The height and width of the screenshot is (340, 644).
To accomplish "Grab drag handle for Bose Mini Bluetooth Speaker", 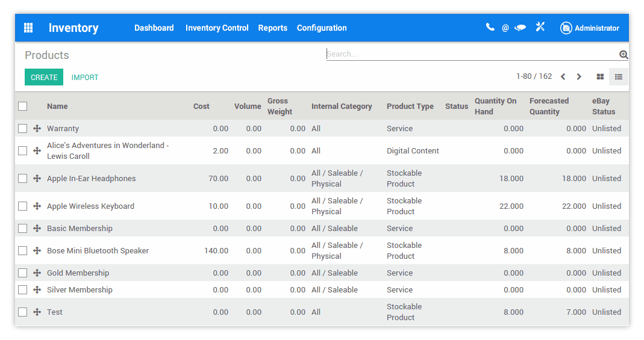I will pyautogui.click(x=37, y=250).
